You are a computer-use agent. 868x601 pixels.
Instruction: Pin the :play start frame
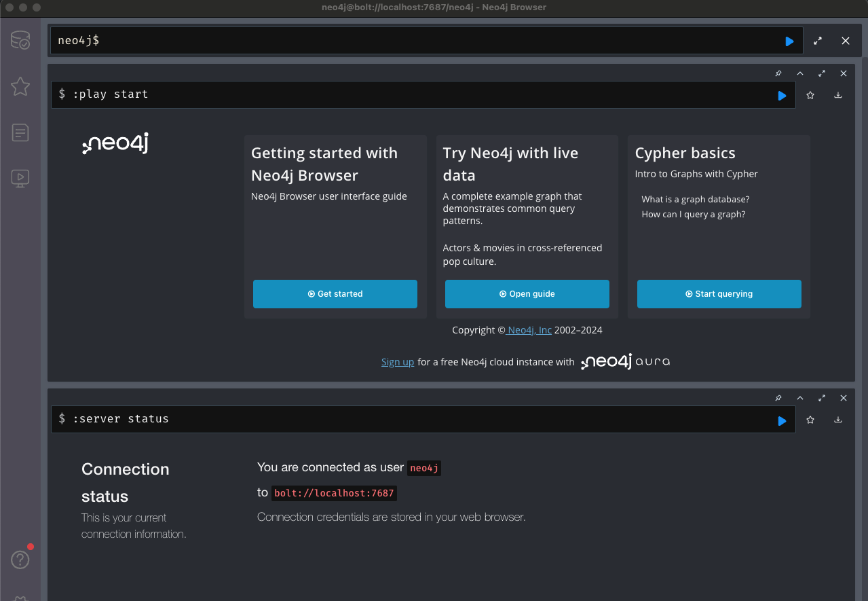click(x=778, y=73)
